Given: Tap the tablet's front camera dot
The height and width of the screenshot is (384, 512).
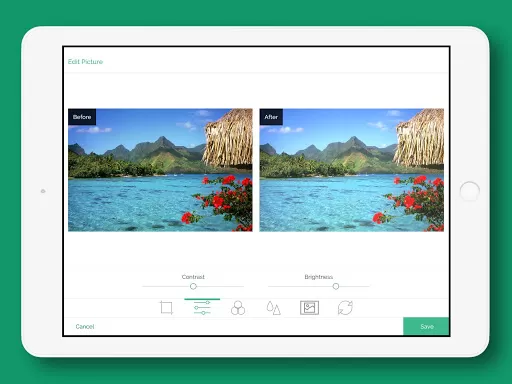Looking at the screenshot, I should [x=43, y=191].
